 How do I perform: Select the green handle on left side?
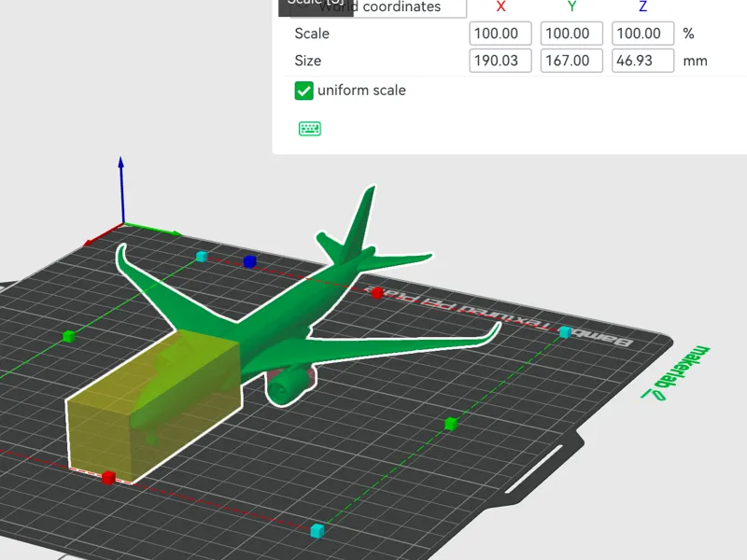69,336
